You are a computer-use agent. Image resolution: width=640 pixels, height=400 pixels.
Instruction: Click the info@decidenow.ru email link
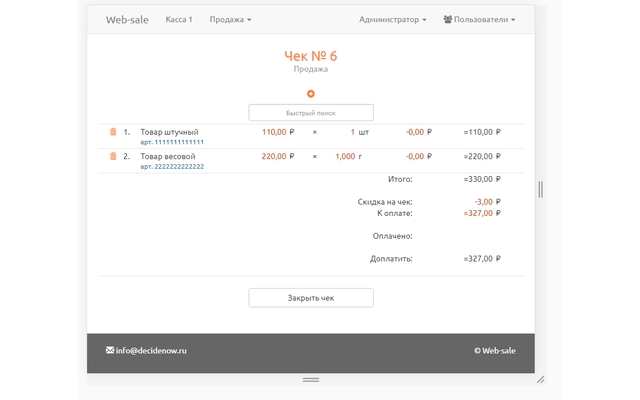[x=151, y=351]
